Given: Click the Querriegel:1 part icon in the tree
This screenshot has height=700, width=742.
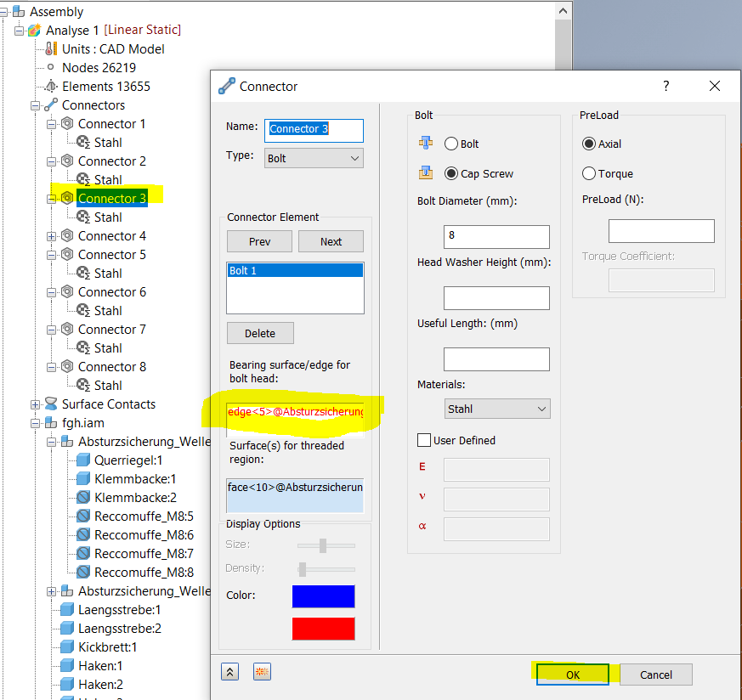Looking at the screenshot, I should [82, 460].
